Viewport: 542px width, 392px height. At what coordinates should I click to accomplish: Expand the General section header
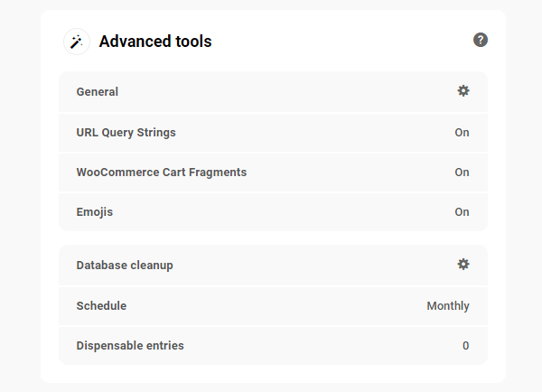(98, 92)
